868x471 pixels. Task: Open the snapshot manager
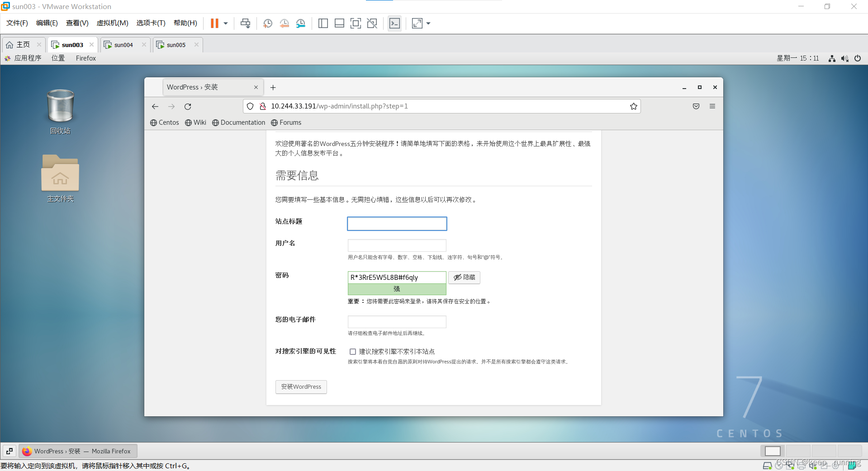[301, 23]
